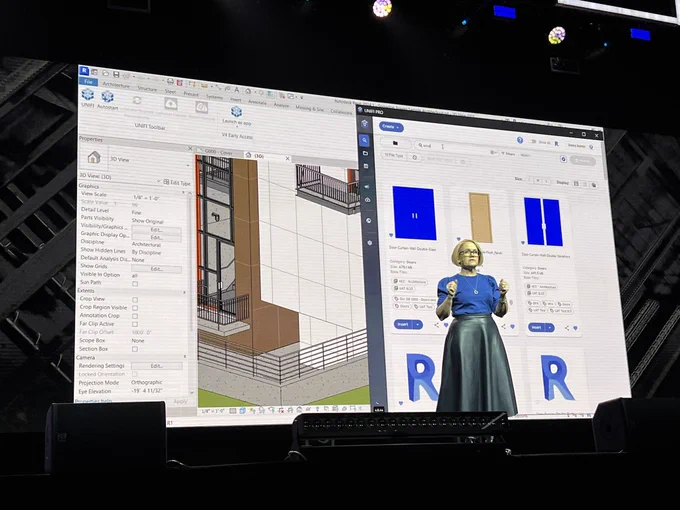Toggle the Annotation Crop checkbox
Screen dimensions: 680x510
click(x=135, y=316)
